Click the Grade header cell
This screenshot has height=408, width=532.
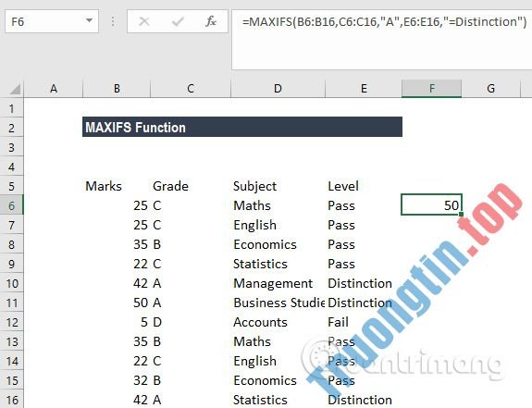pyautogui.click(x=191, y=186)
